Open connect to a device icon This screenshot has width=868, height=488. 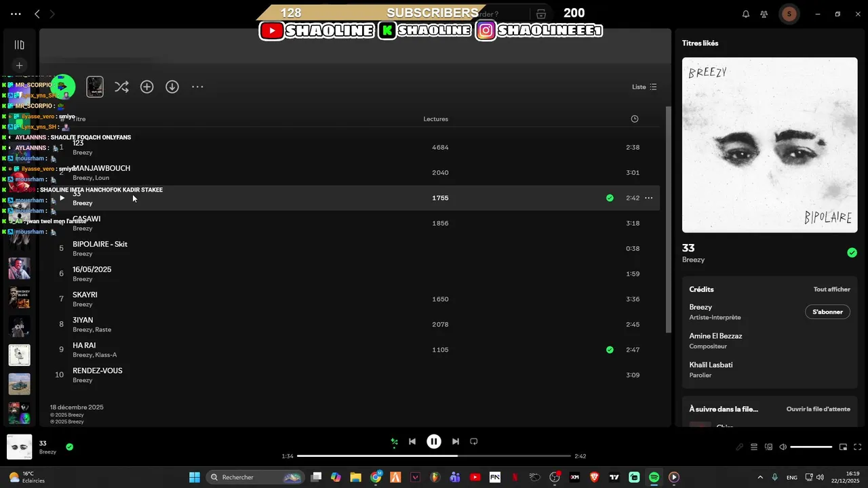click(x=769, y=447)
